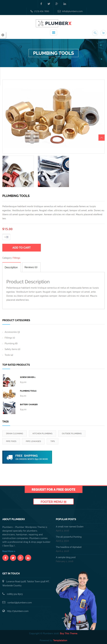
Task: Open Safety items product category
Action: pyautogui.click(x=12, y=349)
